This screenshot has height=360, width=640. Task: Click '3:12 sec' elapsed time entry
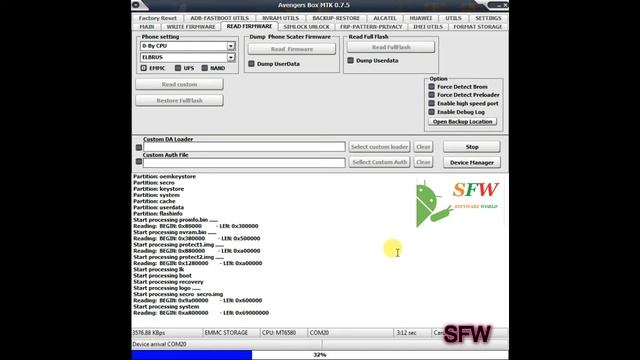[407, 333]
